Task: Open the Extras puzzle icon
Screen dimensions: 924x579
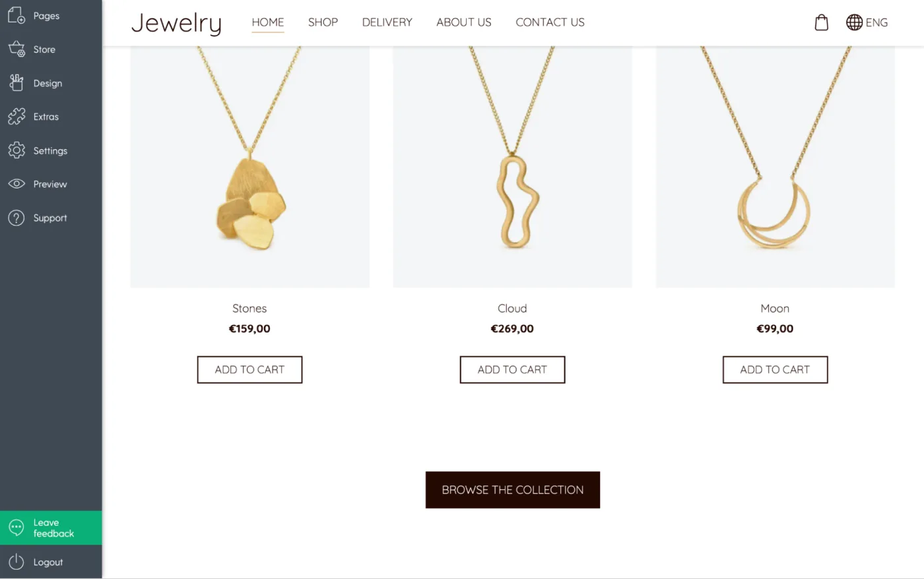Action: [16, 117]
